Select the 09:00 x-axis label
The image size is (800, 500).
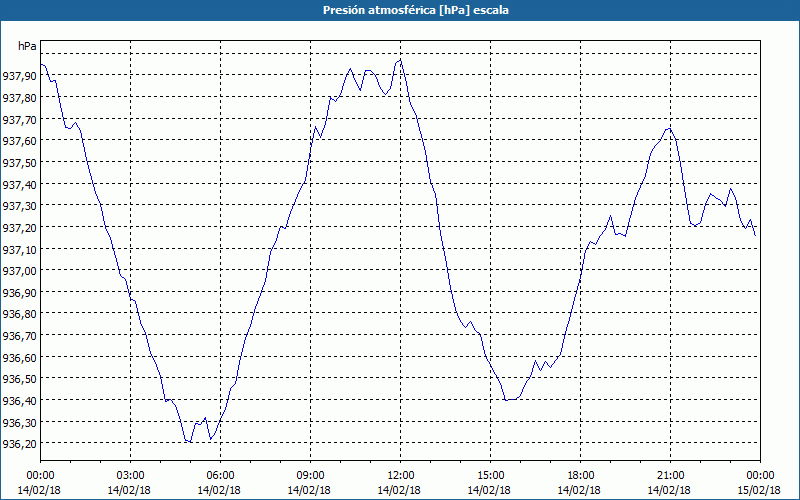310,476
